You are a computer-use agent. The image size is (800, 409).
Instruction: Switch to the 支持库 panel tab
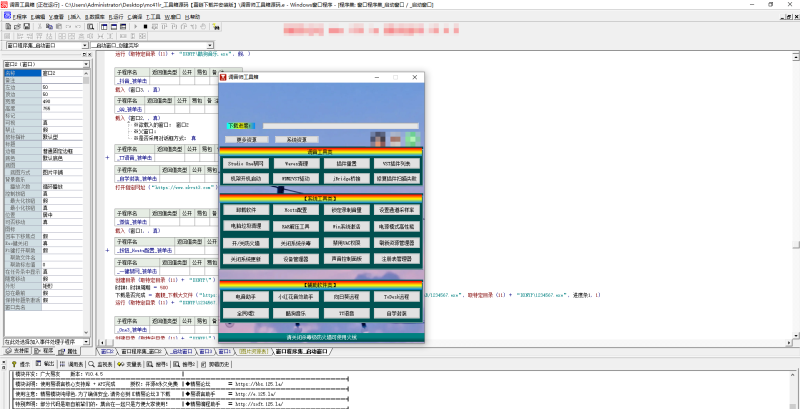(x=17, y=351)
